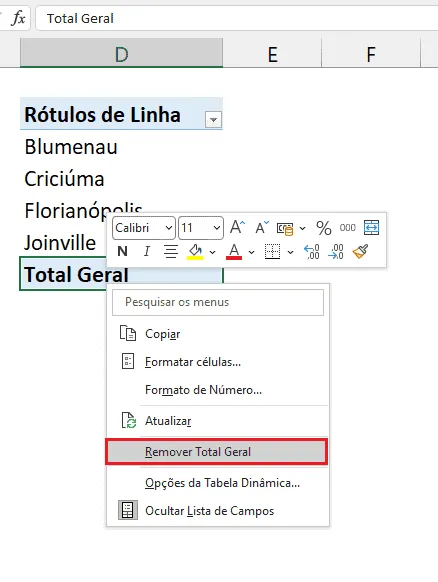Toggle italic (I) in mini toolbar
The height and width of the screenshot is (582, 438).
tap(147, 252)
